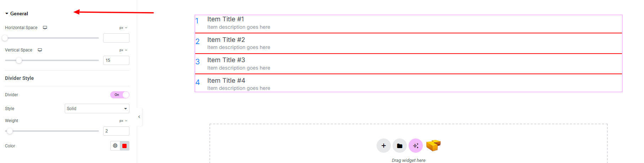This screenshot has width=644, height=163.
Task: Click the Vertical Space responsive device icon
Action: tap(40, 50)
